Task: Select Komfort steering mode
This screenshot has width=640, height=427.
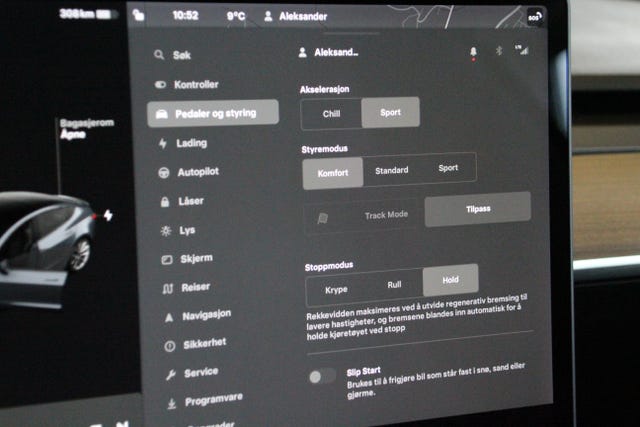Action: coord(333,173)
